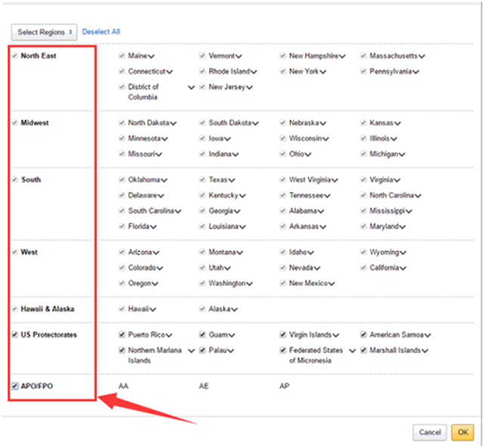Expand the Northern Mariana Islands chevron

(191, 351)
